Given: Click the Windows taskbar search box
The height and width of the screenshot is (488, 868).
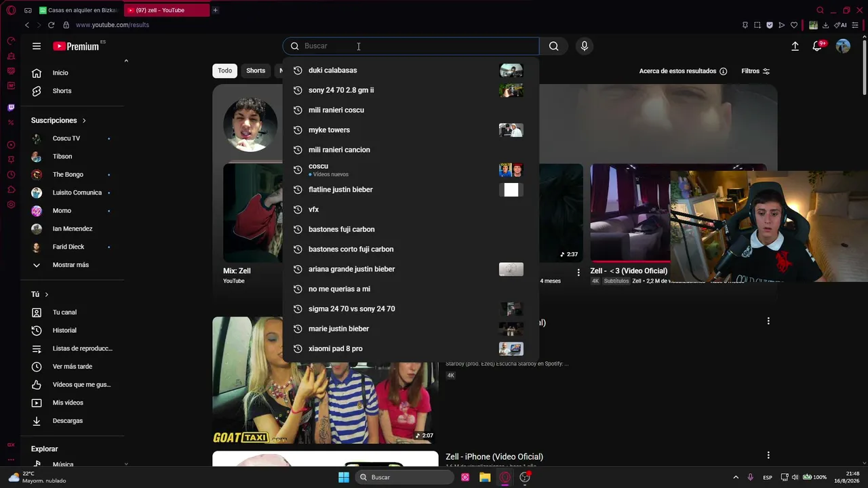Looking at the screenshot, I should pyautogui.click(x=404, y=477).
